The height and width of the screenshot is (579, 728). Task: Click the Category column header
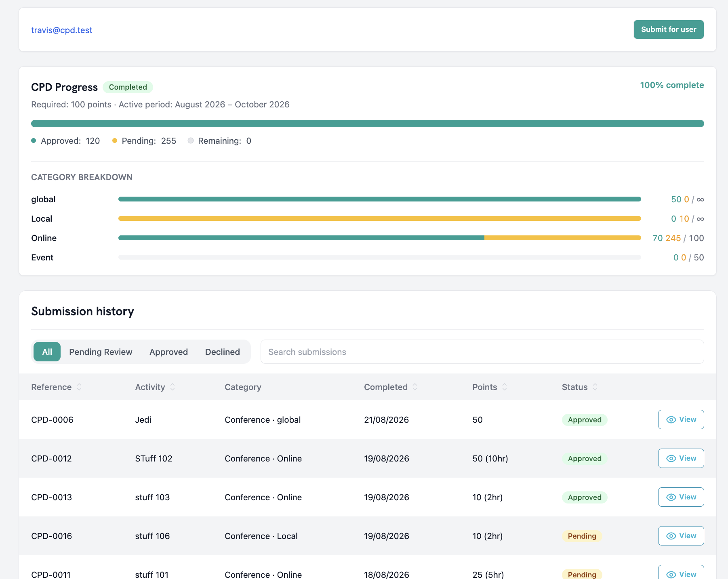coord(243,387)
